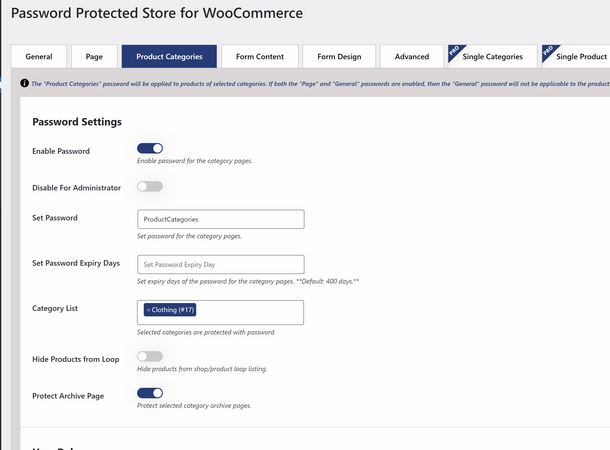Click the Set Password Expiry Day field
Screen dimensions: 610x450
click(221, 264)
